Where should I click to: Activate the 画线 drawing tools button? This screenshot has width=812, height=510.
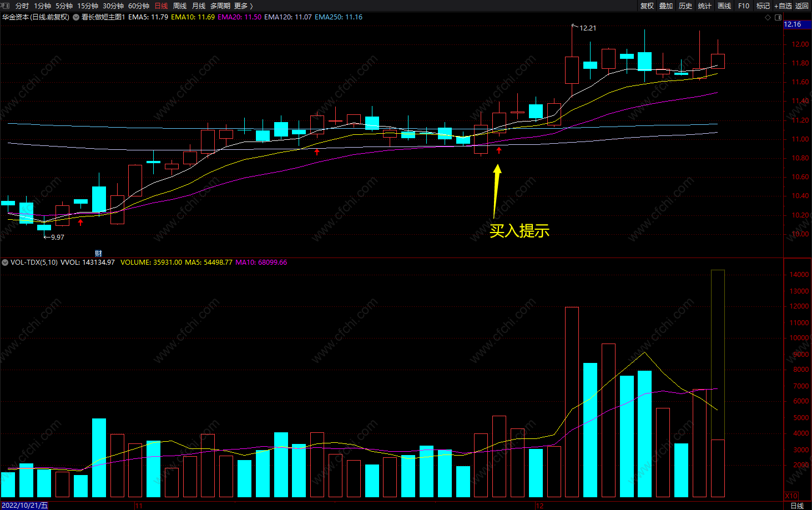pos(724,6)
